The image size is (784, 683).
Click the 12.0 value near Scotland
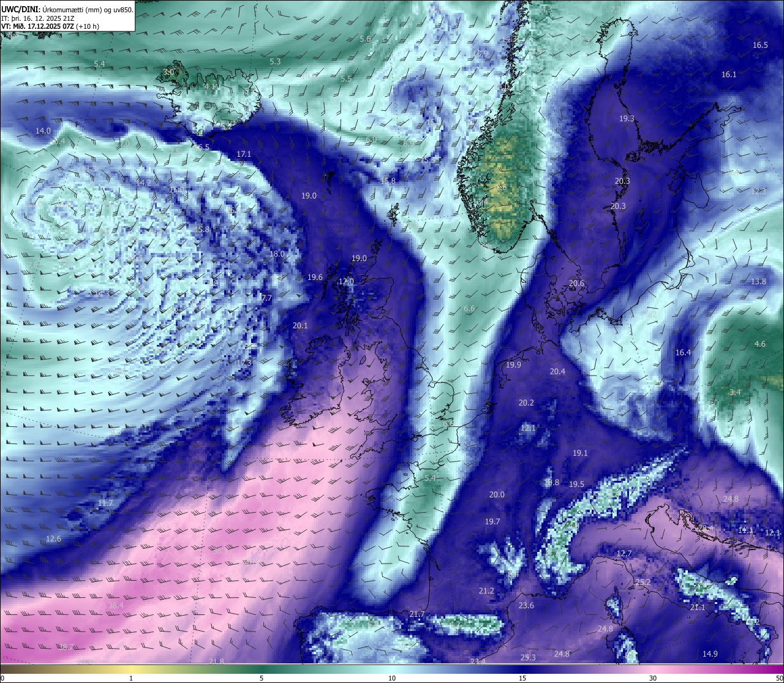[x=346, y=282]
